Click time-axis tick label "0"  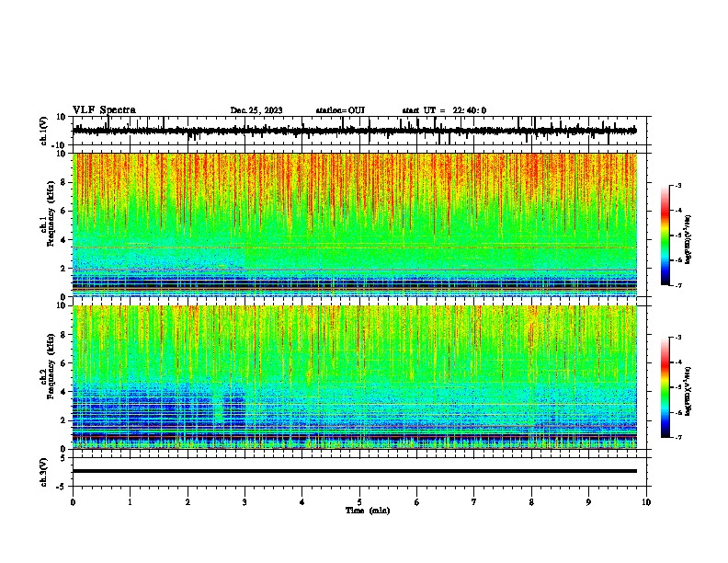click(x=73, y=502)
